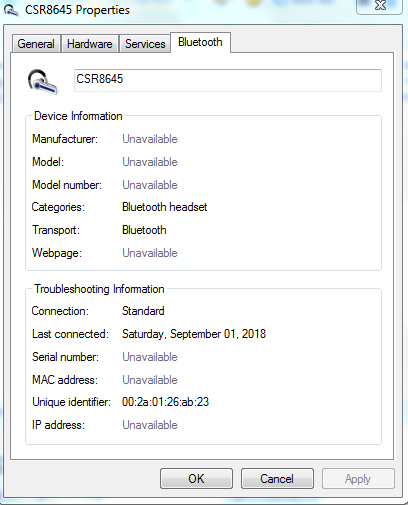Click the Webpage 'Unavailable' value
Screen dimensions: 408x505
tap(150, 253)
